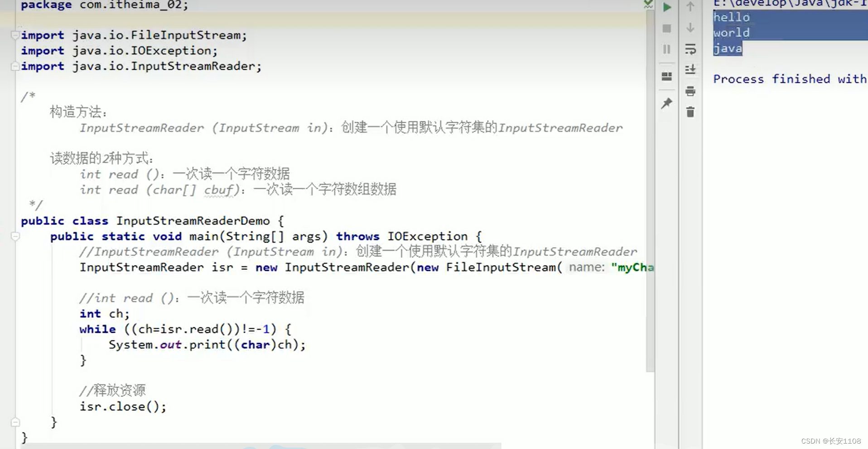Image resolution: width=868 pixels, height=449 pixels.
Task: Click 'main' in the method signature
Action: click(x=204, y=236)
